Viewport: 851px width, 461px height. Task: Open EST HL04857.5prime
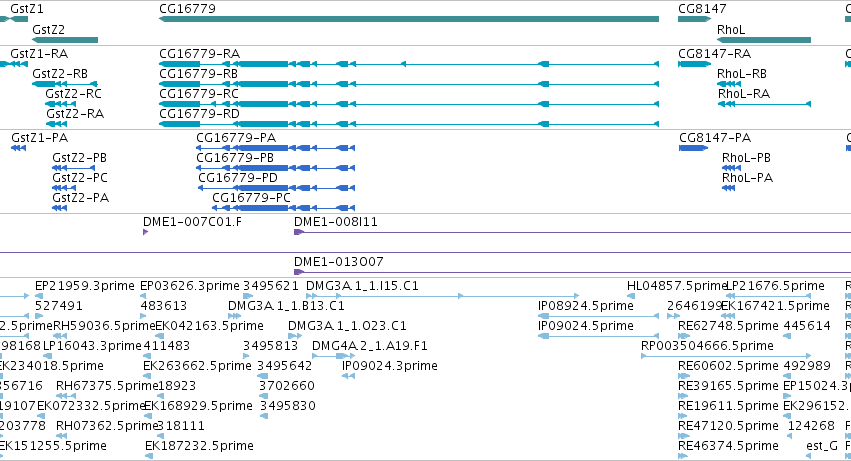click(677, 286)
